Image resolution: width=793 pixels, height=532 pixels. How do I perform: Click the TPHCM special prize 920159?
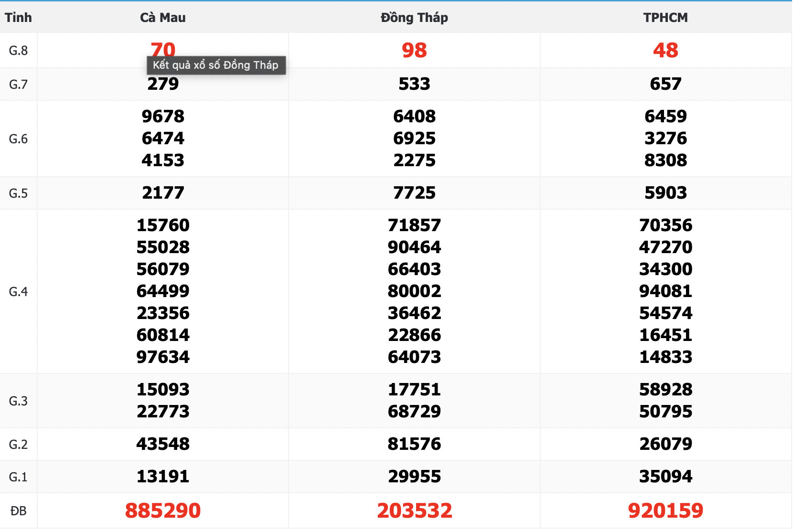[665, 511]
